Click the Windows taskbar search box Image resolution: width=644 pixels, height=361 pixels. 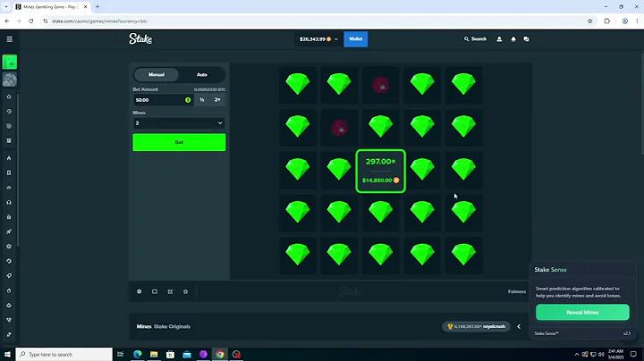[x=64, y=354]
